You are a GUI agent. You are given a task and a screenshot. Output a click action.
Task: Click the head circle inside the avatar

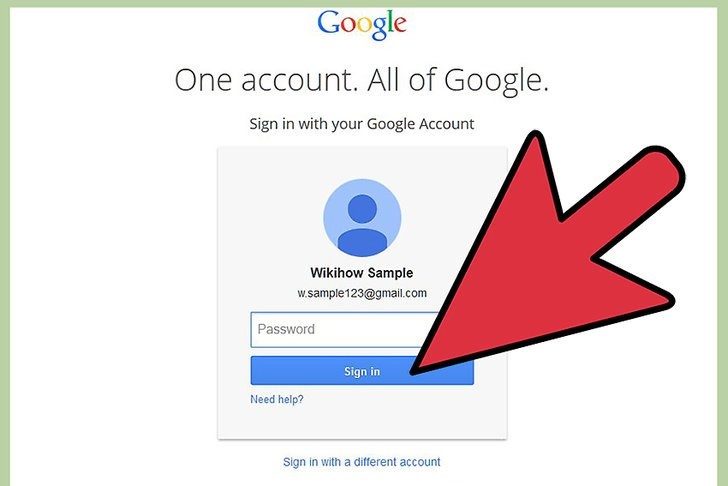pos(362,209)
